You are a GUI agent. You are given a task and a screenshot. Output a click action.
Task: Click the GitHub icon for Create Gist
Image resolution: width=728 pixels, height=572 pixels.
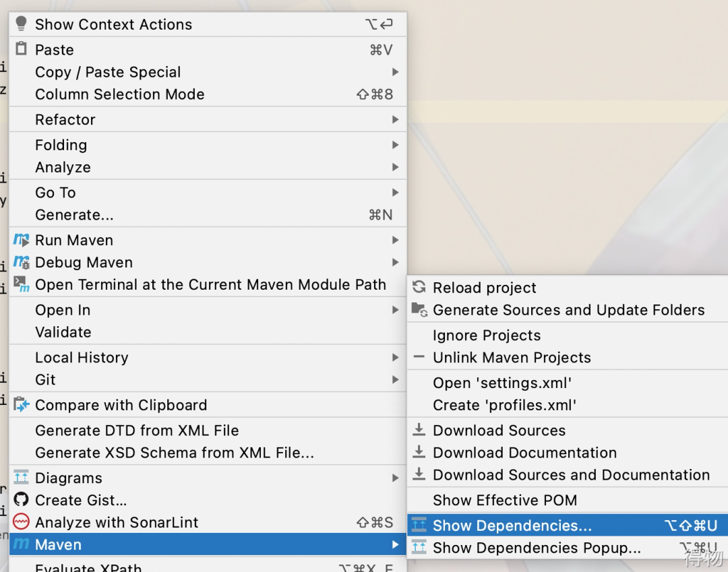[x=22, y=500]
